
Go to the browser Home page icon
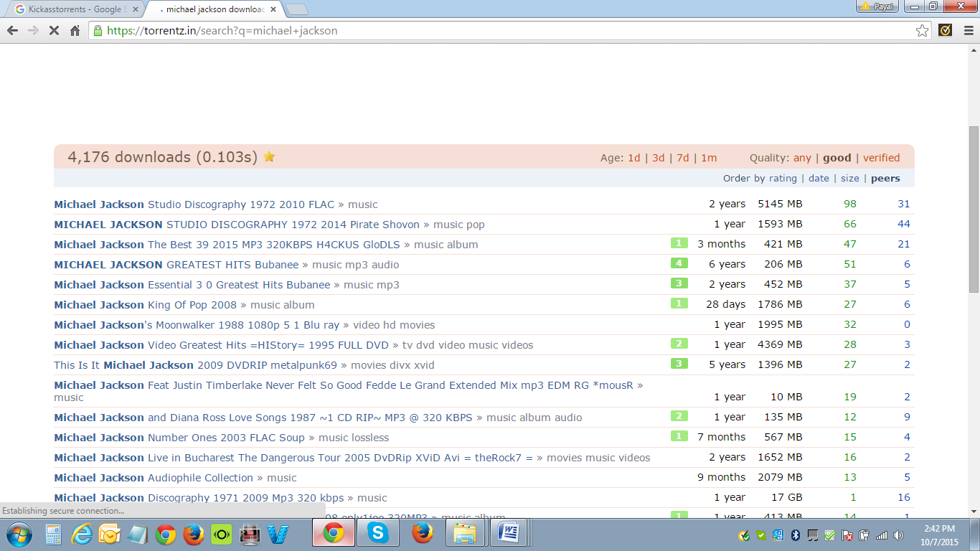click(x=75, y=31)
